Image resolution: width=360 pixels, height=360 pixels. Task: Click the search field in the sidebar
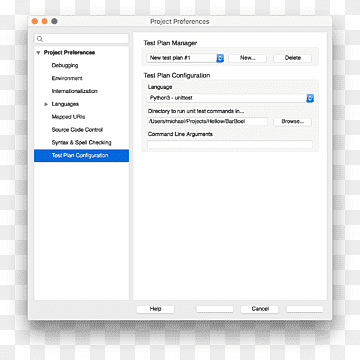[81, 39]
